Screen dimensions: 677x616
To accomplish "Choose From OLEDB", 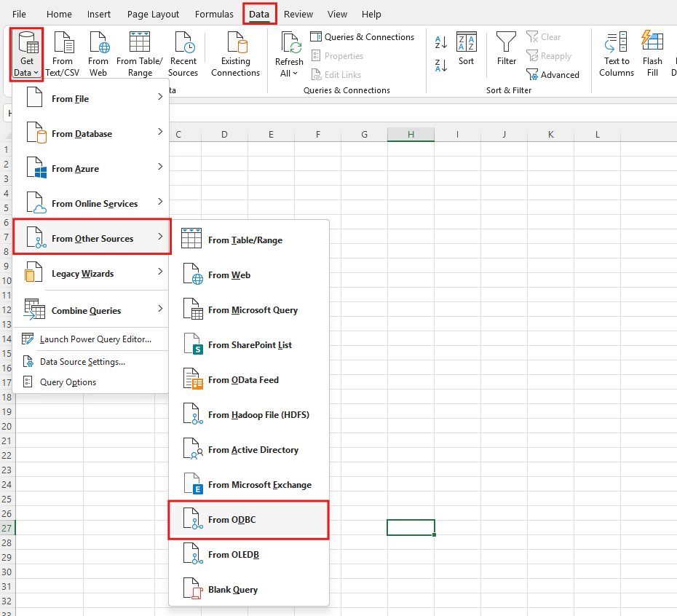I will click(x=249, y=555).
